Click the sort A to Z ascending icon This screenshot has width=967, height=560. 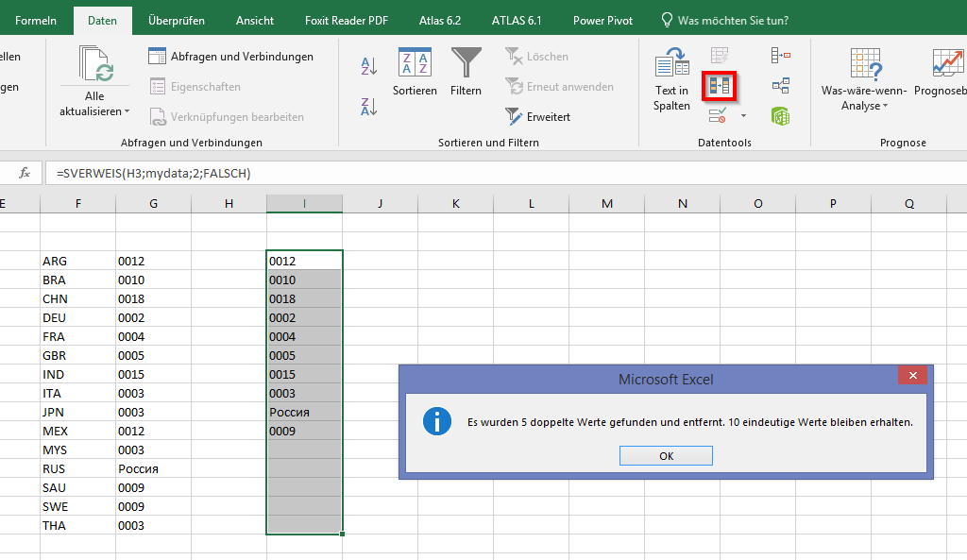(x=369, y=66)
